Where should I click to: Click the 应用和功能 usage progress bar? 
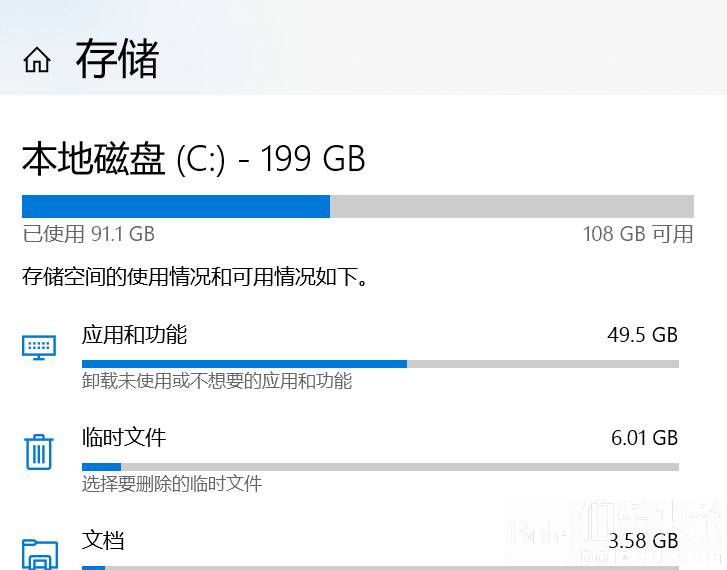coord(380,364)
